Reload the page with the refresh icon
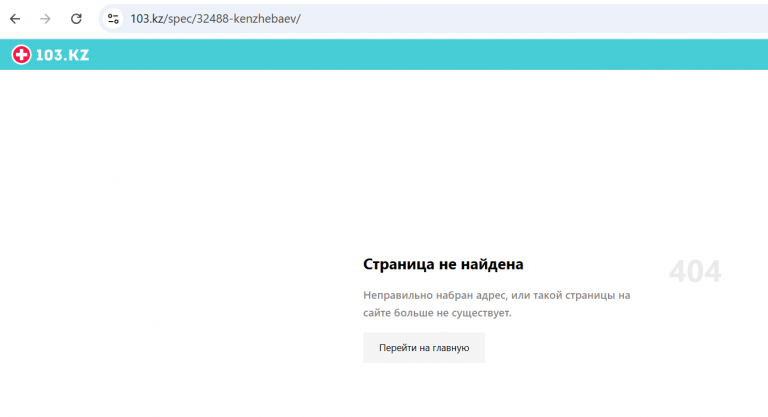 pos(76,19)
